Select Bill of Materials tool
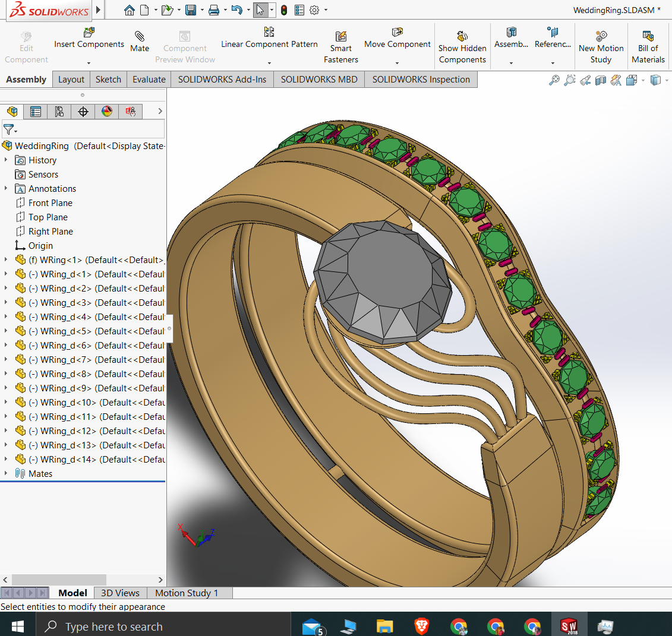This screenshot has height=636, width=672. (648, 36)
